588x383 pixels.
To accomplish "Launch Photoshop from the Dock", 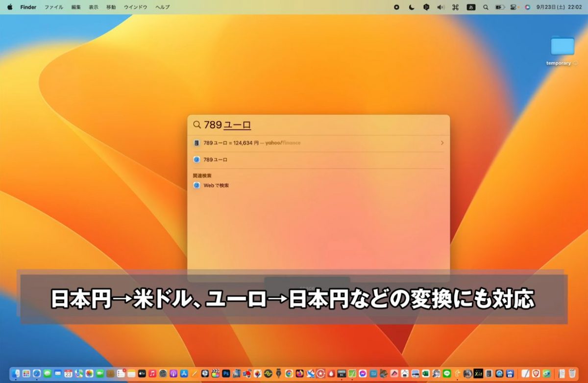I will [x=226, y=374].
